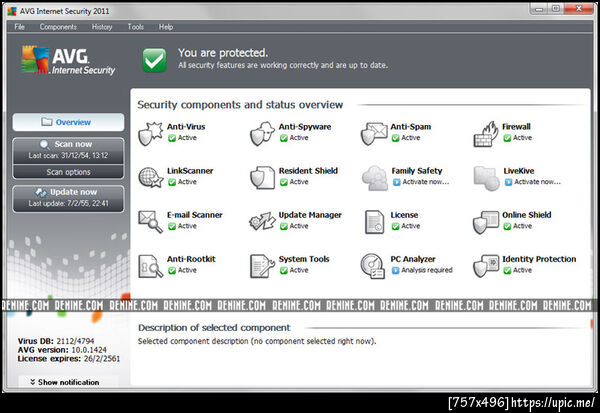Open the Anti-Spam envelope shield icon

pos(374,134)
